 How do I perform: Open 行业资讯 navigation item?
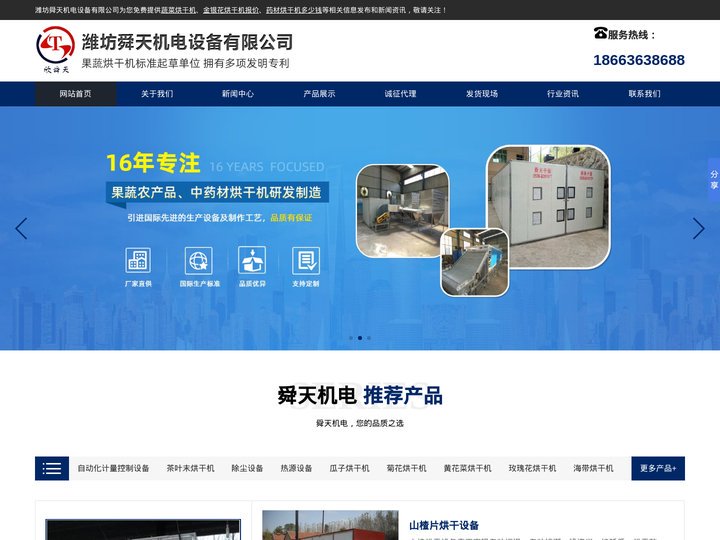[563, 94]
